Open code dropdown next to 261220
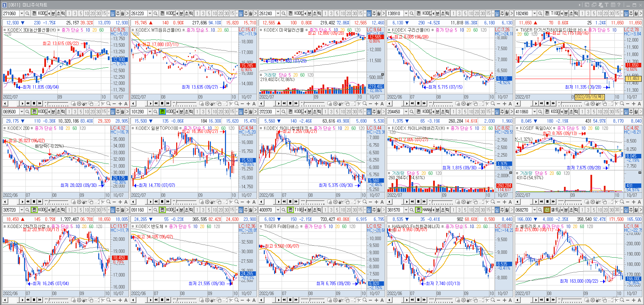The height and width of the screenshot is (305, 644). 150,13
